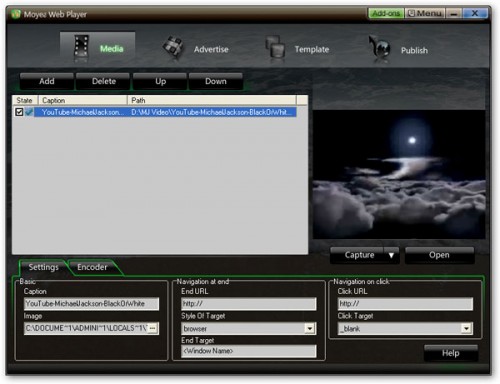Expand the Capture dropdown arrow
Image resolution: width=500 pixels, height=384 pixels.
click(391, 255)
